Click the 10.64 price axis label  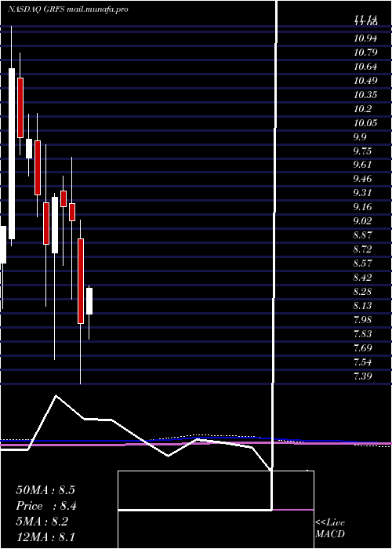tap(365, 67)
